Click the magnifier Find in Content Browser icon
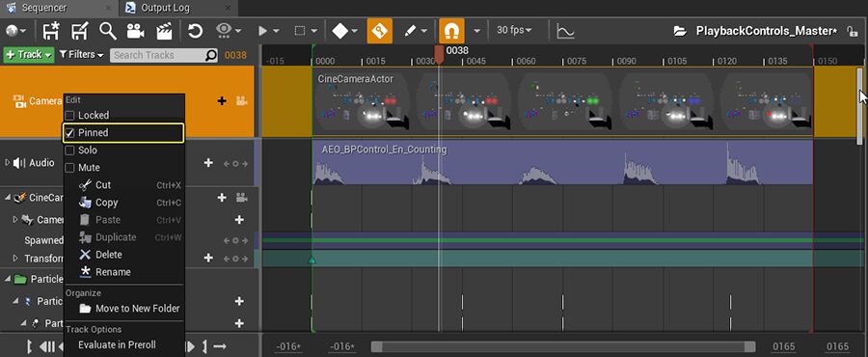Viewport: 868px width, 357px height. point(107,31)
